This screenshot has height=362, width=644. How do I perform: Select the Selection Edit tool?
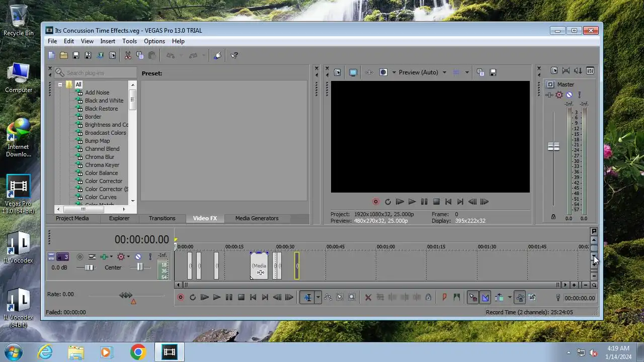(340, 298)
